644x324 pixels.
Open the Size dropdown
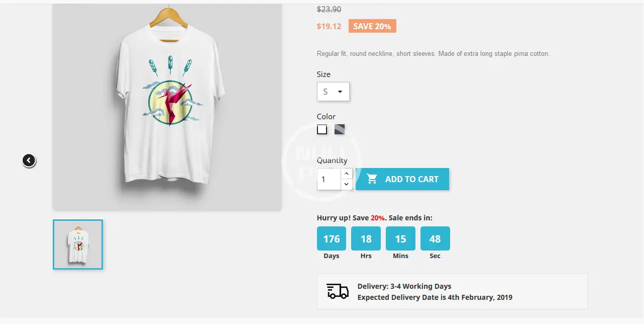tap(333, 92)
